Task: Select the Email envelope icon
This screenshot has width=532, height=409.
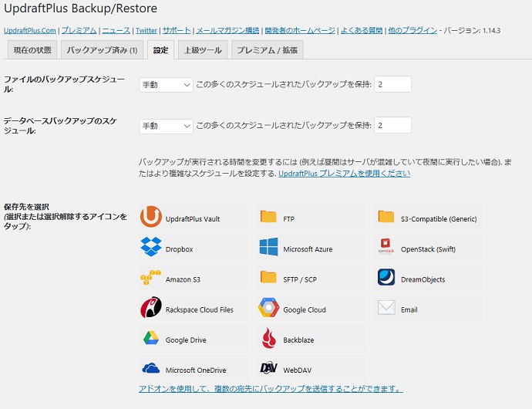Action: pos(386,307)
